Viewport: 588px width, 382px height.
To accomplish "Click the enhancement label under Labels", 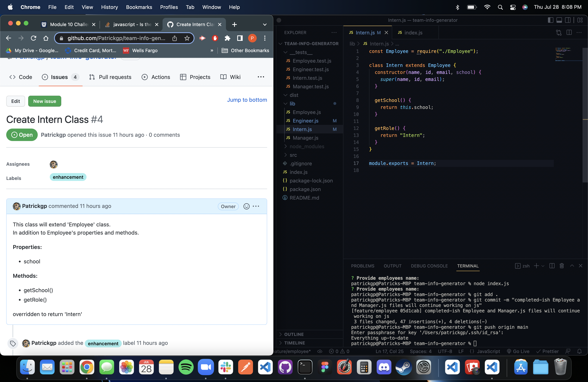I will [x=68, y=177].
